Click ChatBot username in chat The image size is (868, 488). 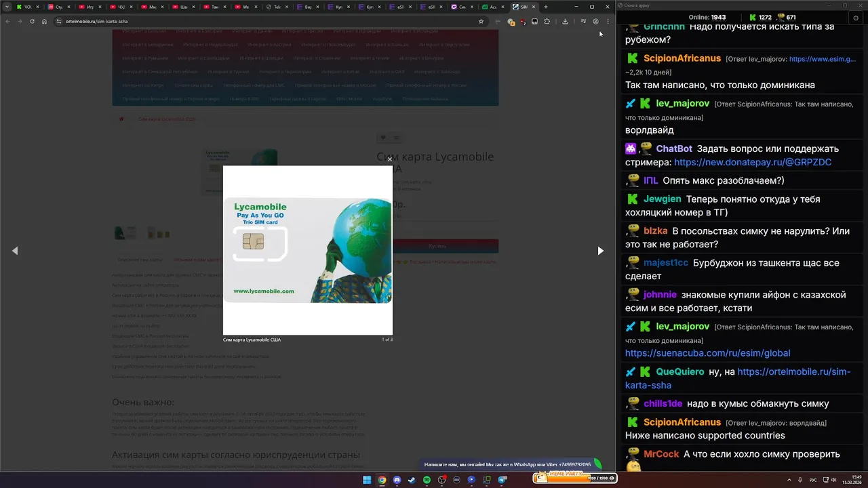tap(674, 148)
